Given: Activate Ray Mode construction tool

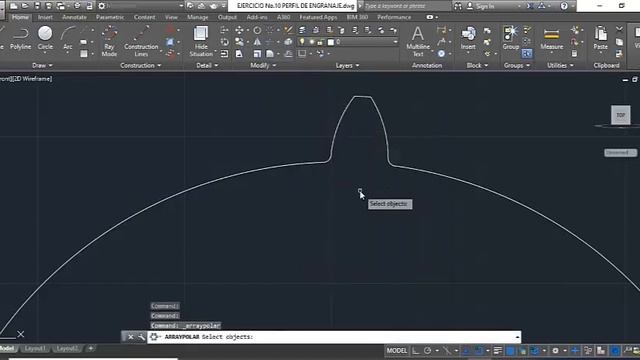Looking at the screenshot, I should [109, 40].
